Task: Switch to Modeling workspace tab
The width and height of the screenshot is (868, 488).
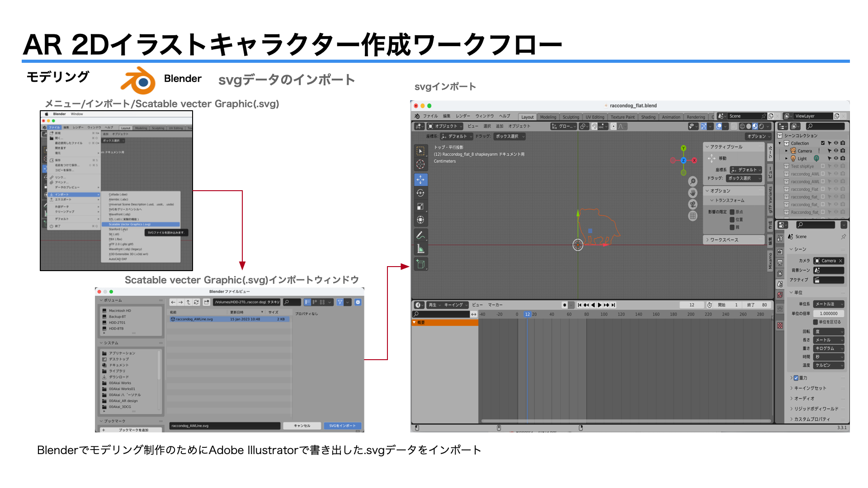Action: point(548,117)
